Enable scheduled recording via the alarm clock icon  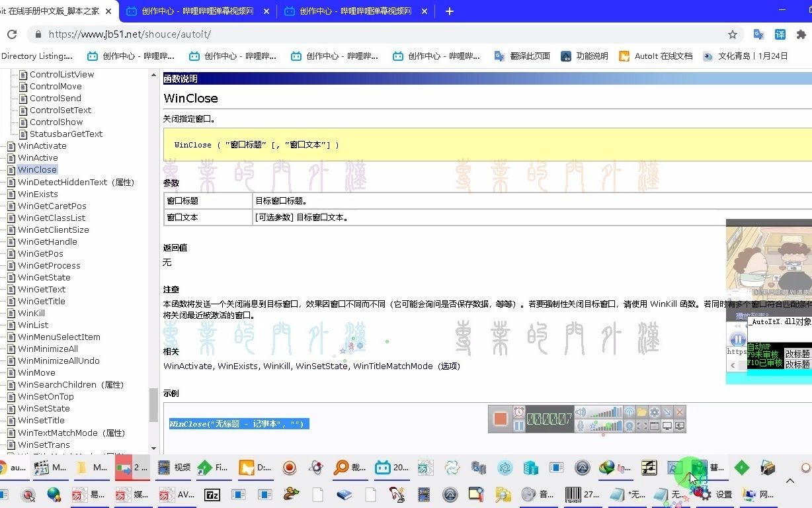[519, 413]
